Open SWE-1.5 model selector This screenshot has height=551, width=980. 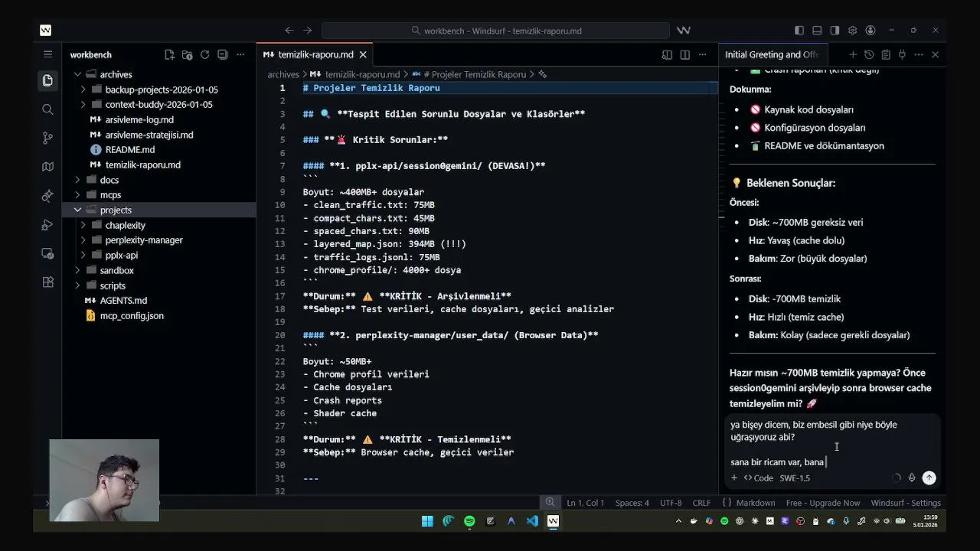(x=795, y=478)
